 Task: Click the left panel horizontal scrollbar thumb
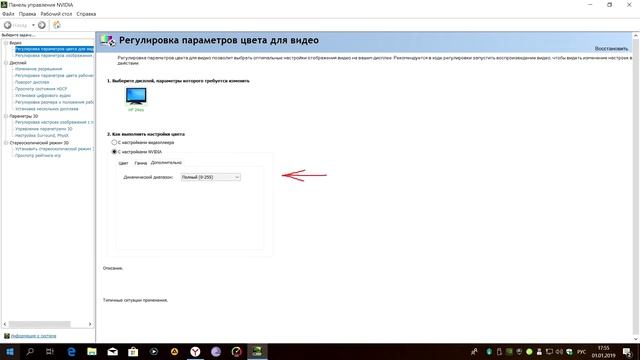40,324
